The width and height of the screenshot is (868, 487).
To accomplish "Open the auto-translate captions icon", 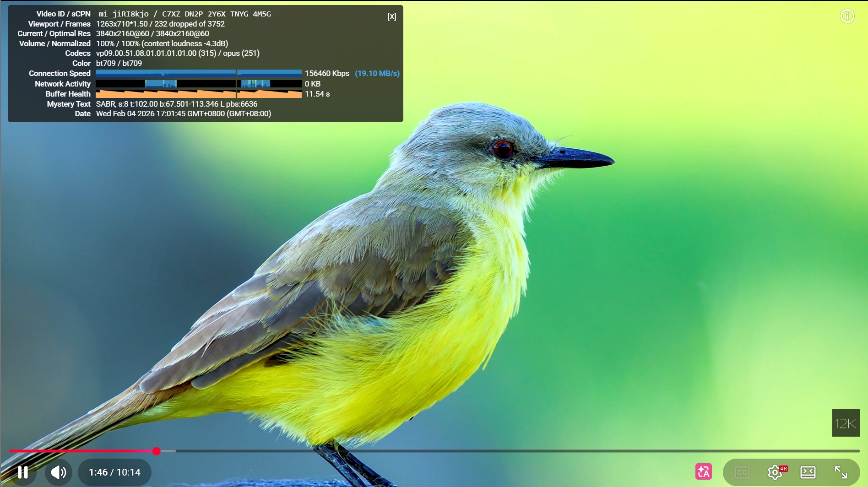I will pyautogui.click(x=704, y=472).
